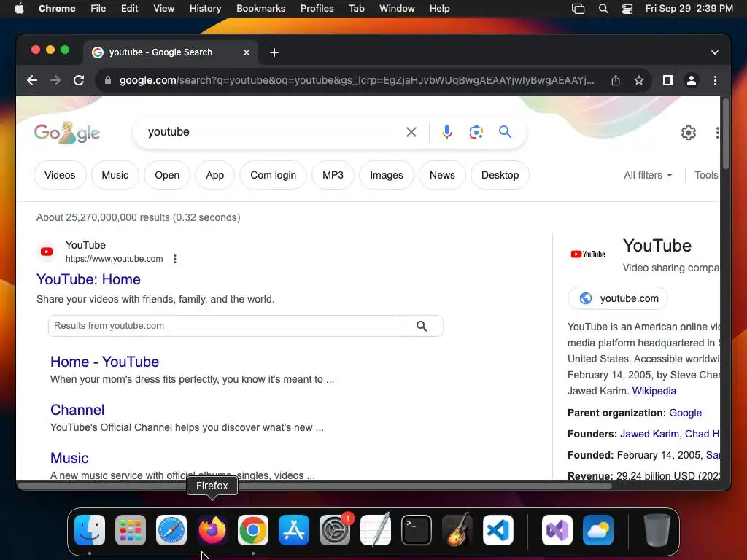Viewport: 747px width, 560px height.
Task: Click the Results from youtube.com search field
Action: click(225, 326)
